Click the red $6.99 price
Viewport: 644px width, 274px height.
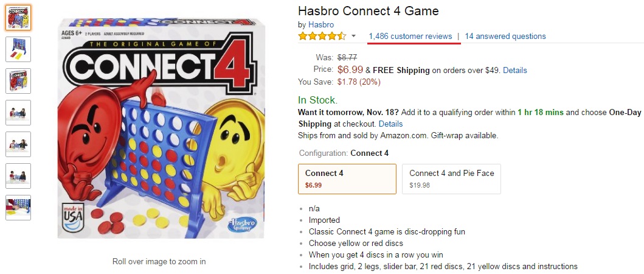(x=350, y=70)
